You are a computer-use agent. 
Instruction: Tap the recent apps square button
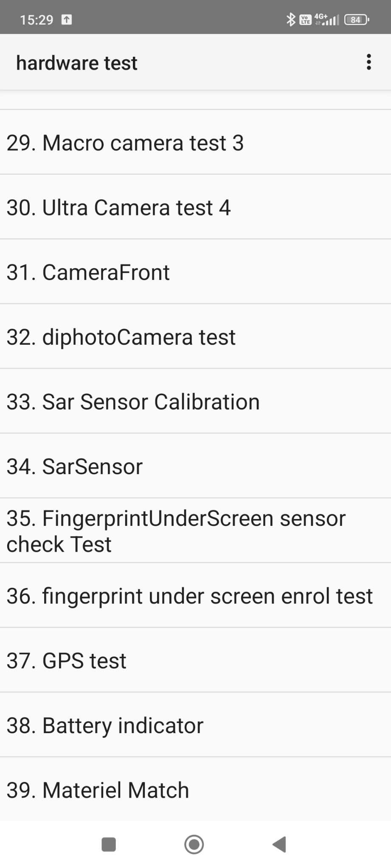coord(109,844)
